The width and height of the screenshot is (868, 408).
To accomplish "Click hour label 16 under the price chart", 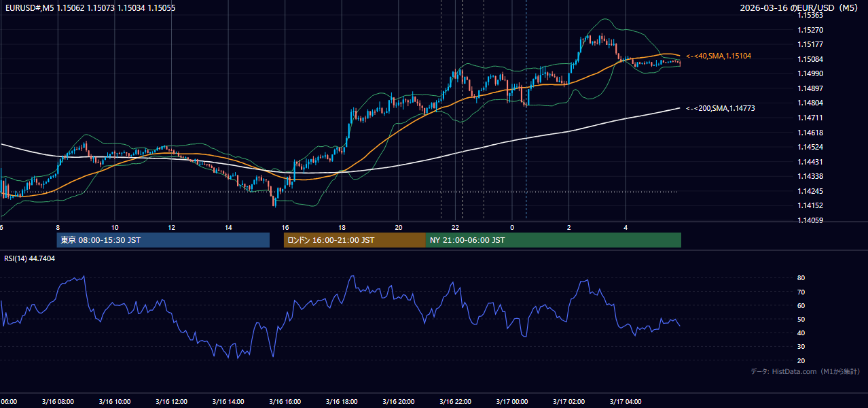I will (285, 228).
